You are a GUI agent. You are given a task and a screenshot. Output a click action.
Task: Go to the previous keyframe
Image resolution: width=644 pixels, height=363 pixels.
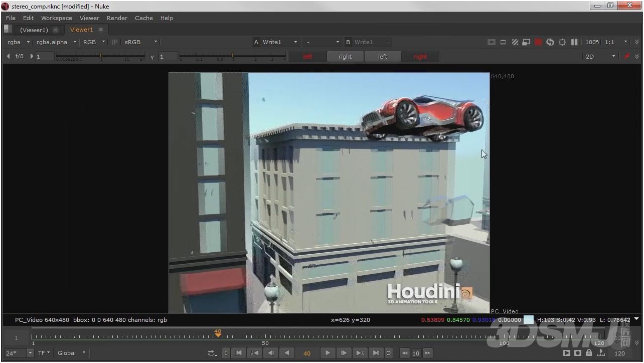coord(255,353)
